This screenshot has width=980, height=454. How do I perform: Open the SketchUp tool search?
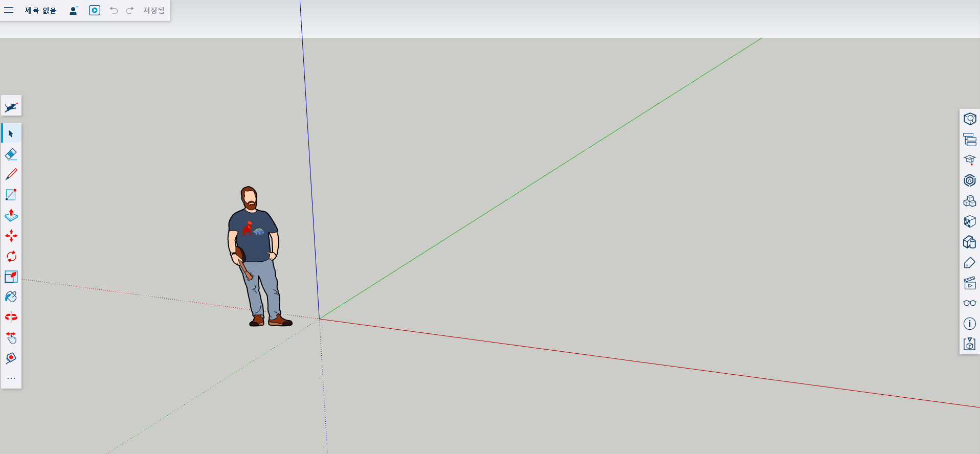(11, 106)
